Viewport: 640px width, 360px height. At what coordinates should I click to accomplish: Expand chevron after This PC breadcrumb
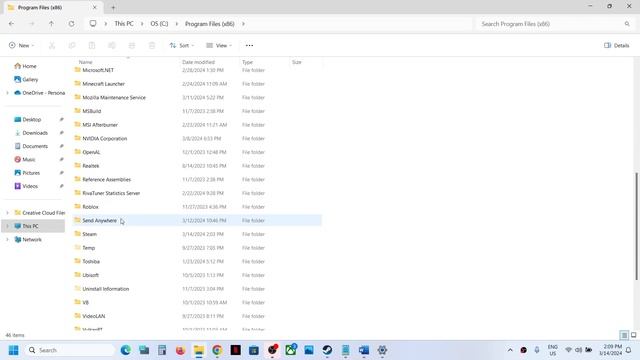(x=142, y=24)
